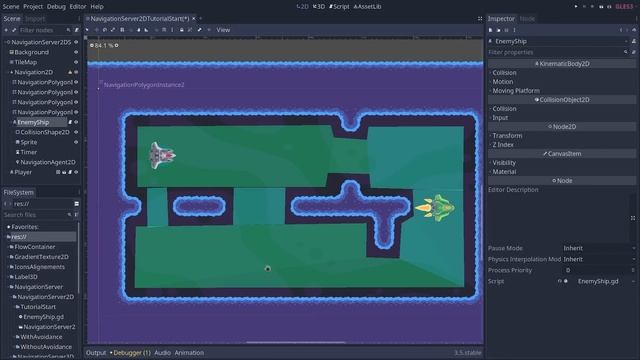Open the Project menu
This screenshot has width=640, height=360.
click(x=33, y=7)
